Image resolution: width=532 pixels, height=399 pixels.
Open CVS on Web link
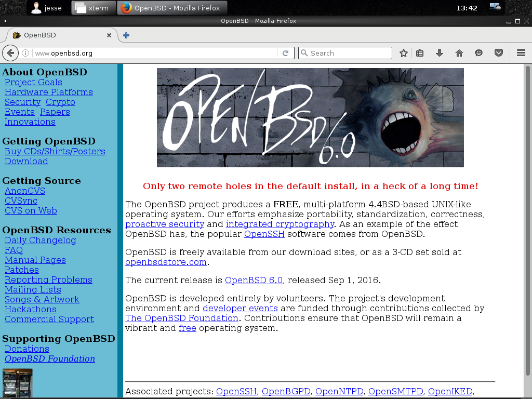click(x=31, y=211)
